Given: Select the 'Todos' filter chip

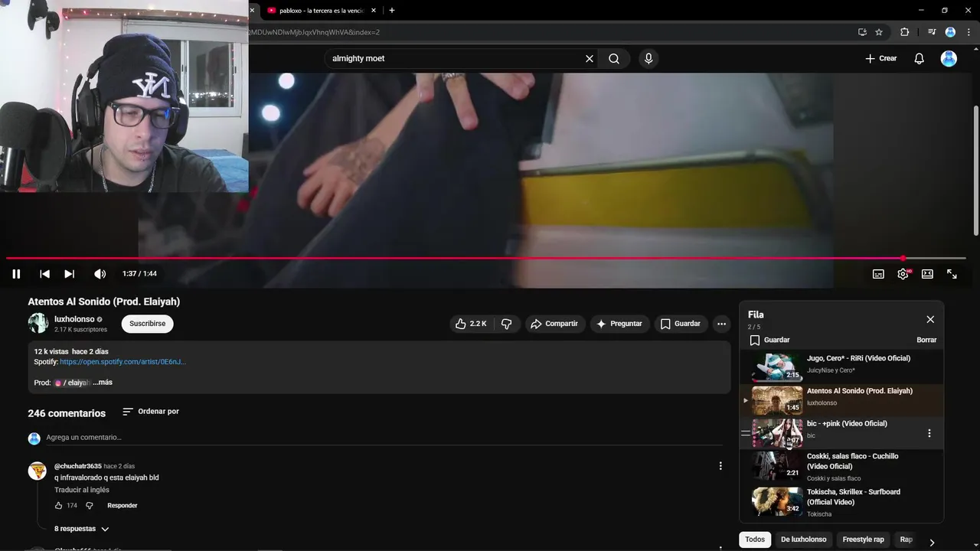Looking at the screenshot, I should (755, 540).
